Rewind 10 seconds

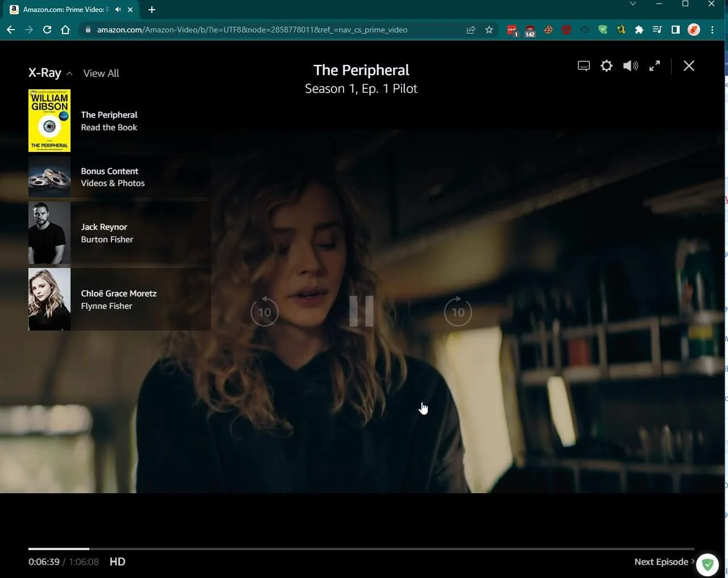coord(264,312)
